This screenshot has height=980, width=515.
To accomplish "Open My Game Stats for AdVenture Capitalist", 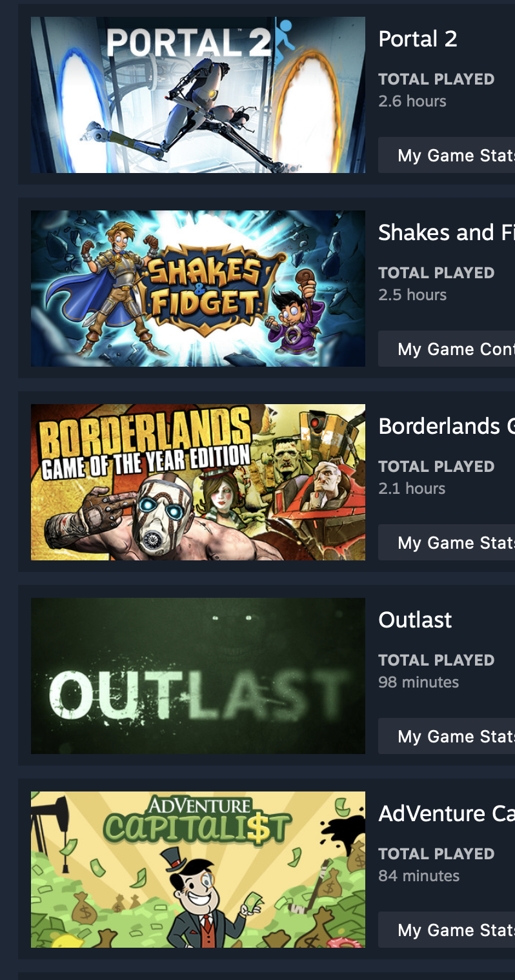I will [447, 930].
